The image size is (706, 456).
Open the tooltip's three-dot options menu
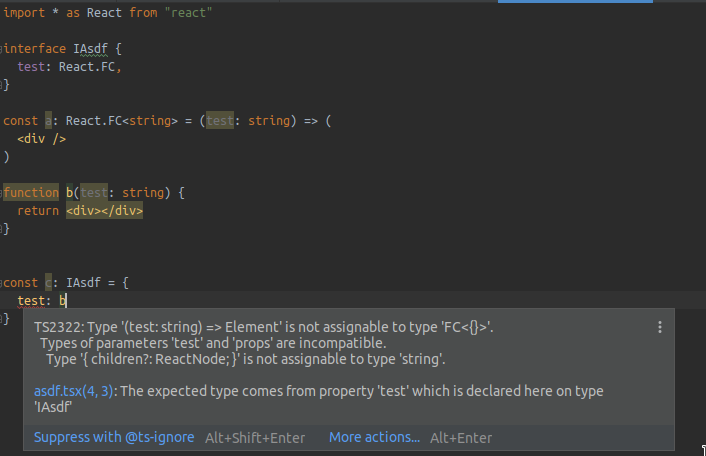pyautogui.click(x=660, y=327)
